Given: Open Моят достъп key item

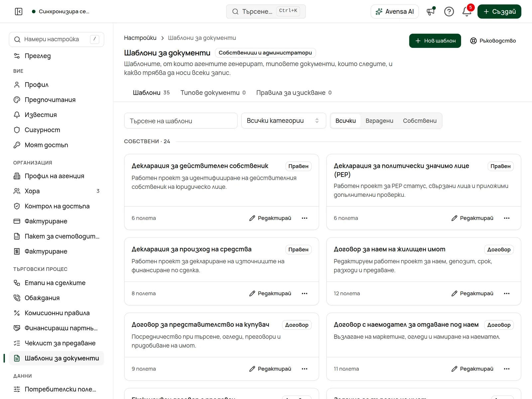Looking at the screenshot, I should coord(57,145).
